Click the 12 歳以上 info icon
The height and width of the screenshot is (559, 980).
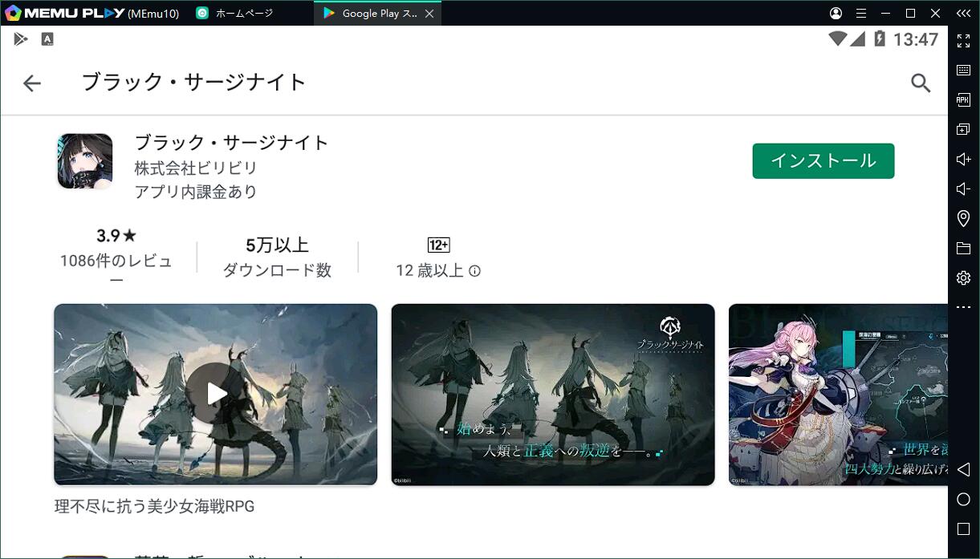click(x=474, y=271)
